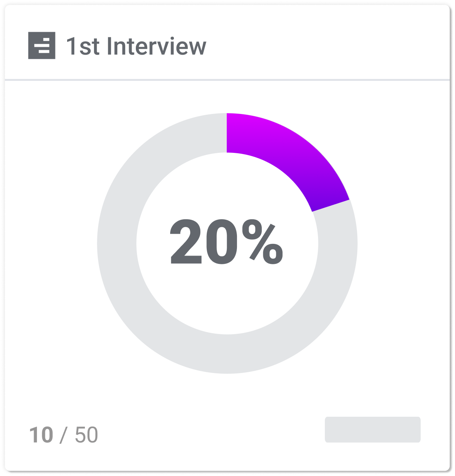This screenshot has width=455, height=476.
Task: Expand the bottom-right placeholder element
Action: point(374,429)
